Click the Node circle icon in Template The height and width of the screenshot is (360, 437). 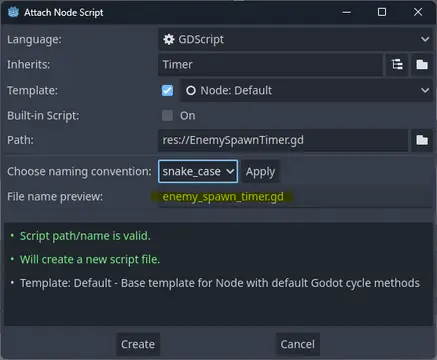pos(191,90)
